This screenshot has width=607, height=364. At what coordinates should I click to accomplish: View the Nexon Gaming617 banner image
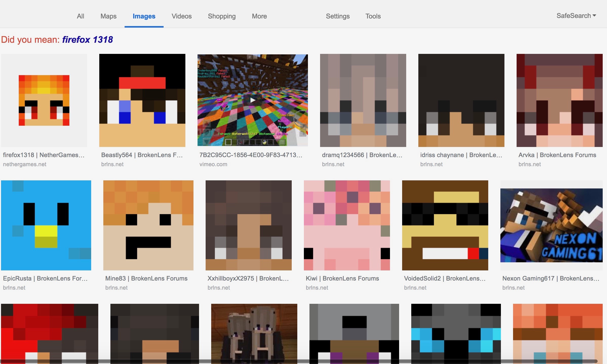click(552, 225)
